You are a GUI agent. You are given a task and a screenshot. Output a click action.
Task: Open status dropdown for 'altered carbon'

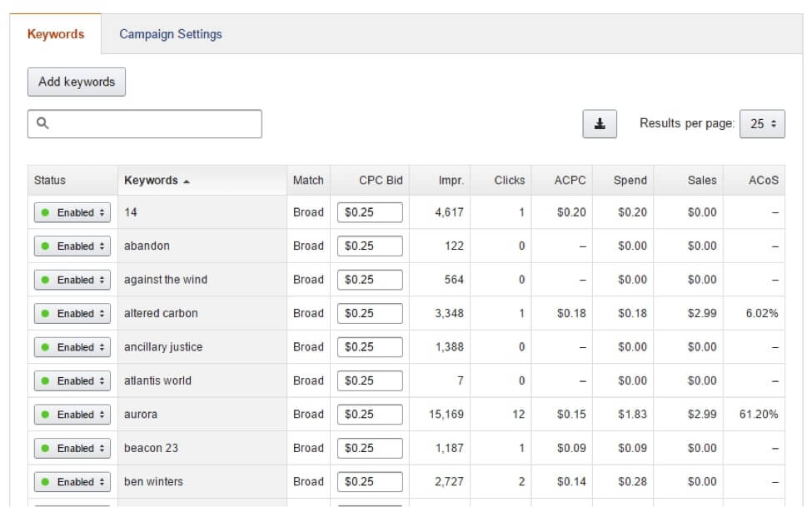(x=72, y=313)
